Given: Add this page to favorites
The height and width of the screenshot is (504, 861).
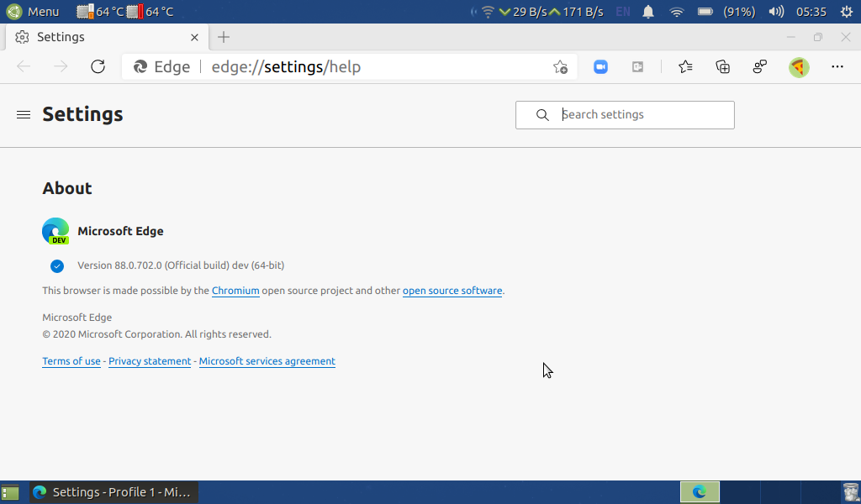Looking at the screenshot, I should pos(560,66).
